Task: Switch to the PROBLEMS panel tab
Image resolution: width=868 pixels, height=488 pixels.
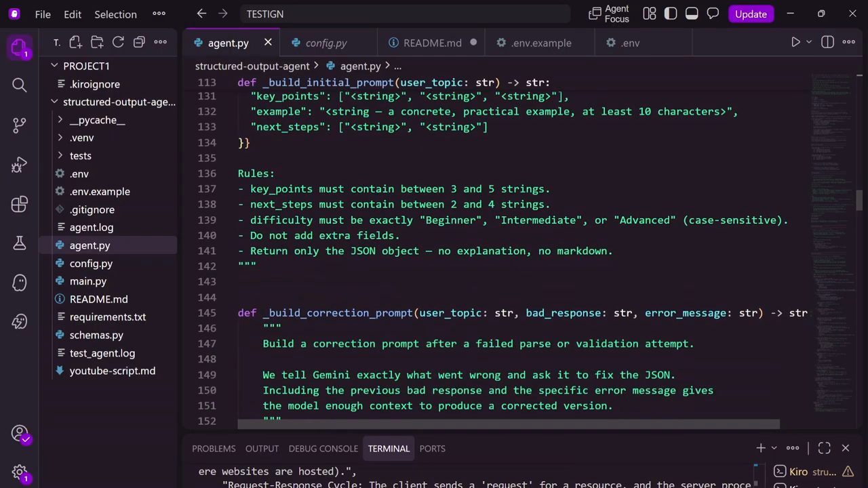Action: point(214,448)
